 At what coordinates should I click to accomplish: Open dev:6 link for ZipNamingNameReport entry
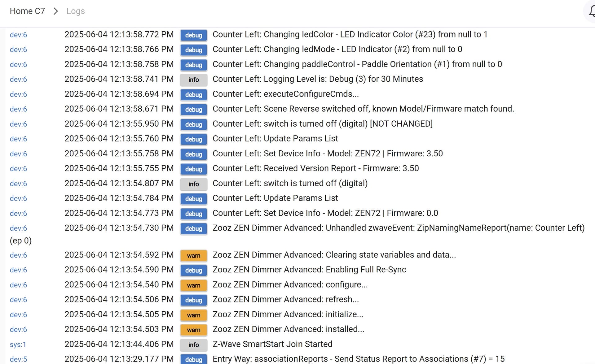(18, 228)
